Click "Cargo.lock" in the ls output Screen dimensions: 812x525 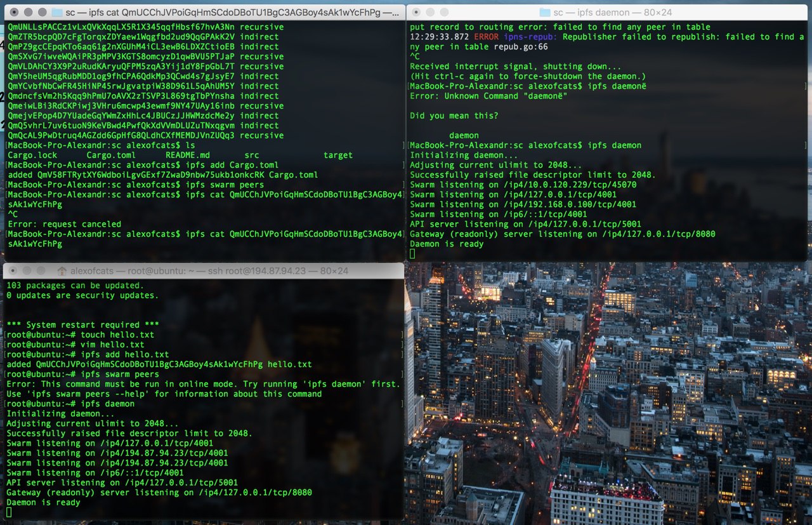[x=32, y=155]
